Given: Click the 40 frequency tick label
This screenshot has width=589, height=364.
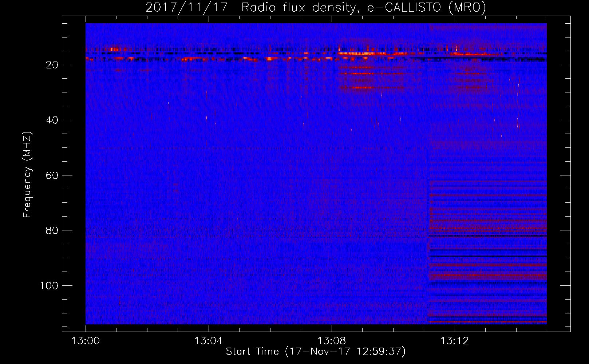Looking at the screenshot, I should tap(52, 120).
